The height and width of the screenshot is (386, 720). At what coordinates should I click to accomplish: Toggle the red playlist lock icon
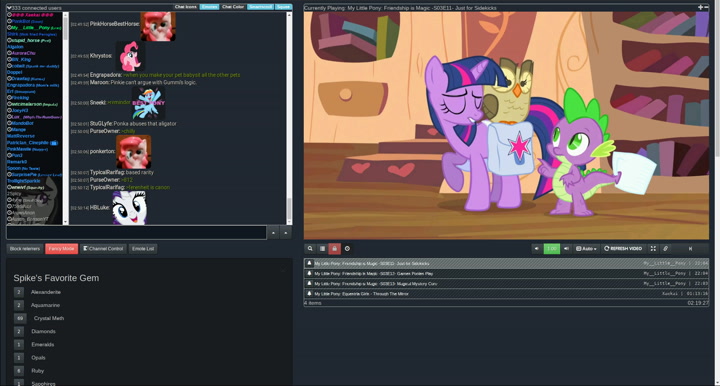click(334, 248)
